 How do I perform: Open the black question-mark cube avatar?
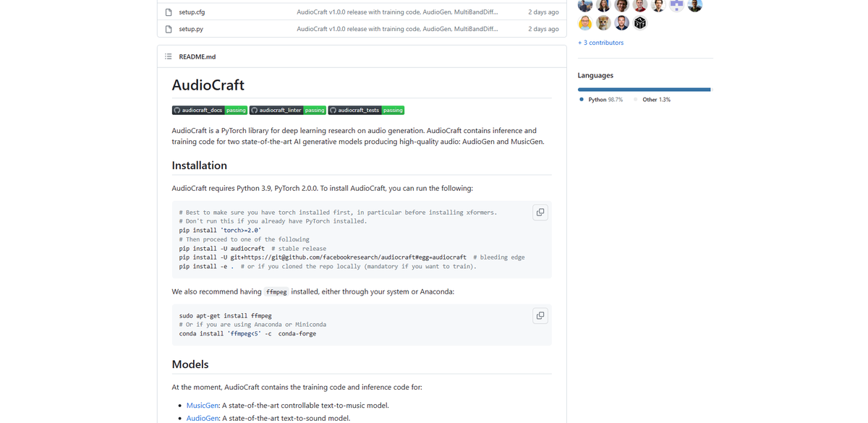coord(640,23)
